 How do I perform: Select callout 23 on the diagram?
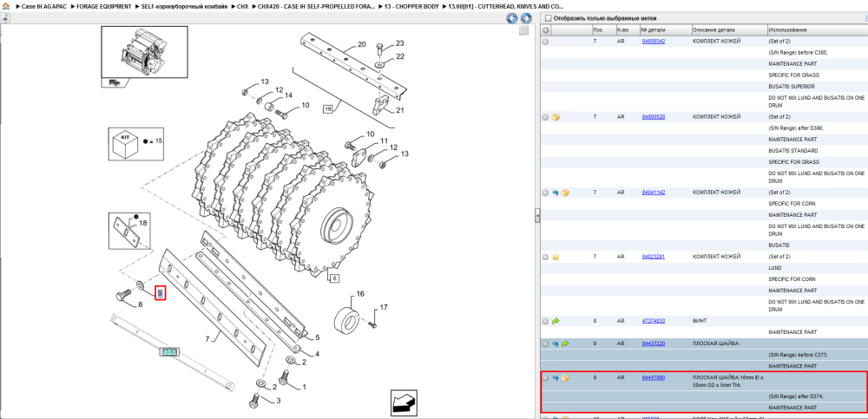[399, 43]
